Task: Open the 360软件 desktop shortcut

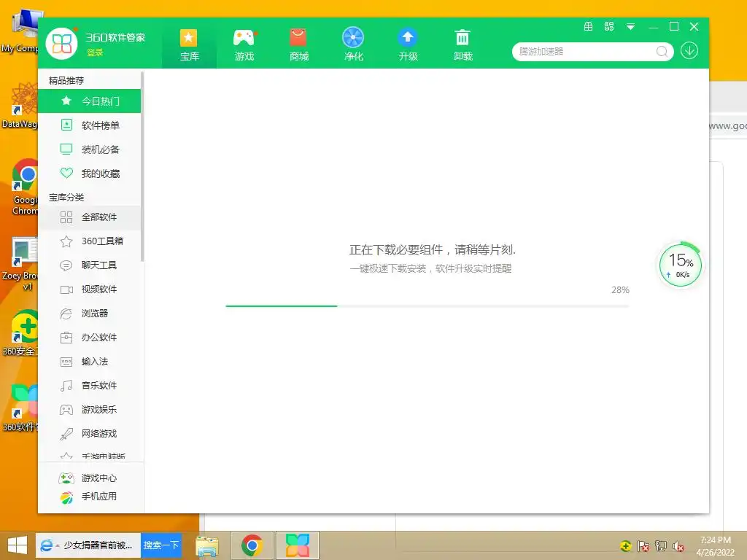Action: pyautogui.click(x=21, y=408)
